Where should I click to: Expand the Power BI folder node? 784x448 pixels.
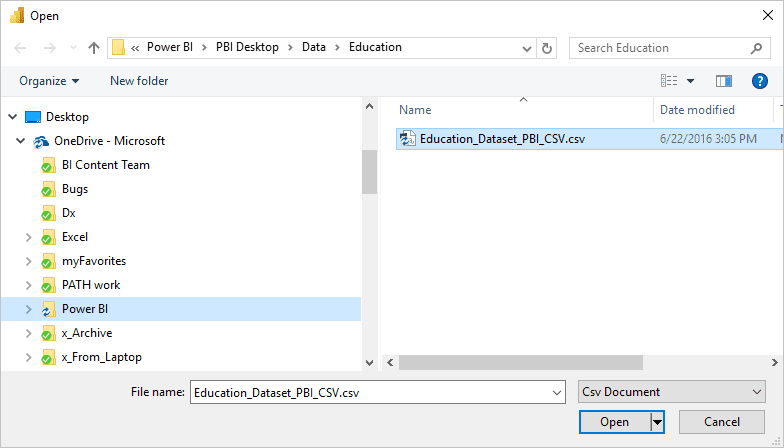point(28,309)
